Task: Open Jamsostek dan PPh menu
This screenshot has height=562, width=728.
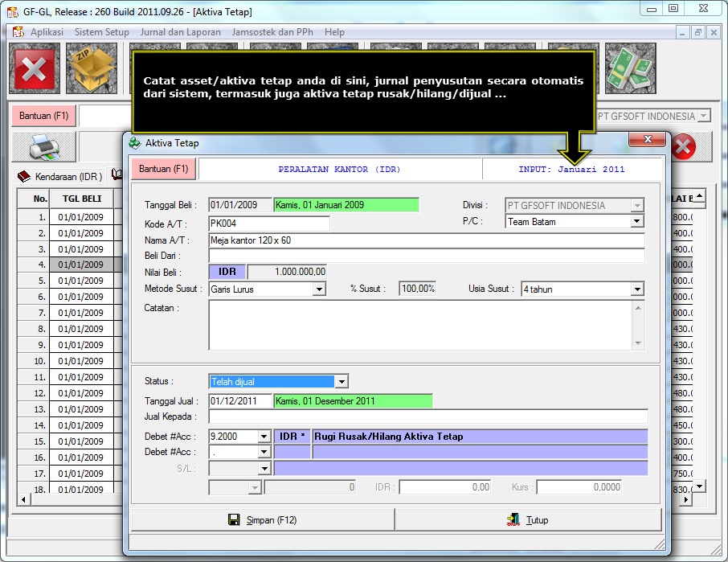Action: (x=272, y=32)
